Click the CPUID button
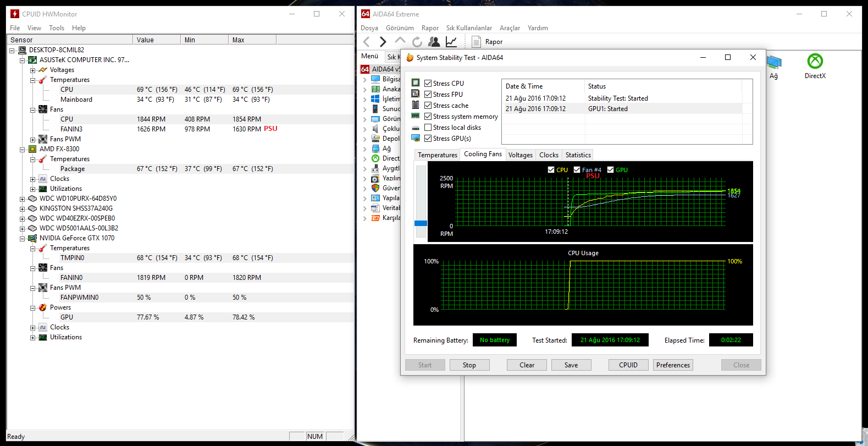The image size is (868, 446). (x=628, y=365)
